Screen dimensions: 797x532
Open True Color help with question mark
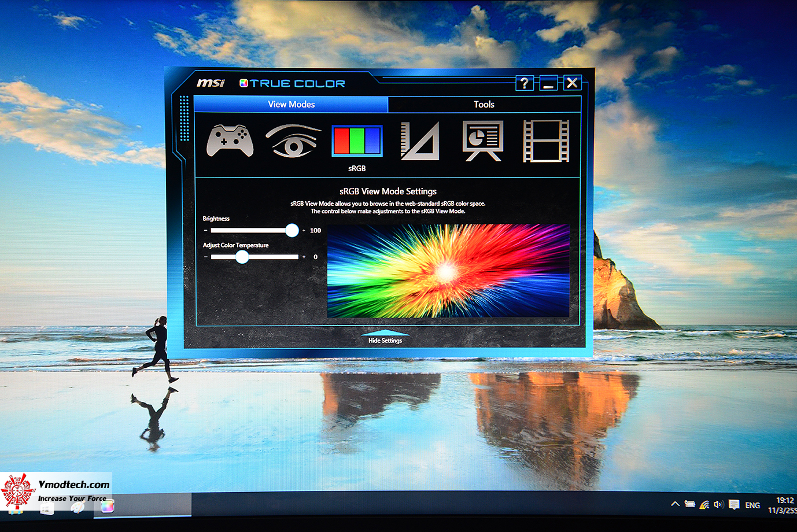[x=524, y=83]
